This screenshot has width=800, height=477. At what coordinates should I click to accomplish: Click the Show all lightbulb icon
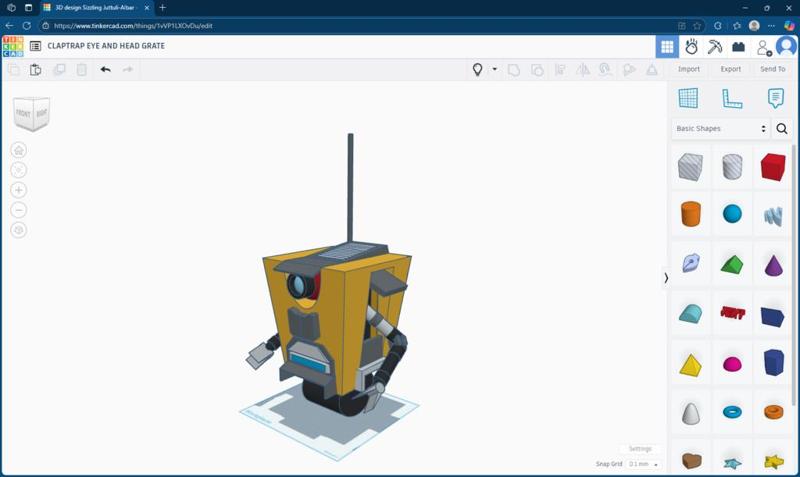pos(478,69)
